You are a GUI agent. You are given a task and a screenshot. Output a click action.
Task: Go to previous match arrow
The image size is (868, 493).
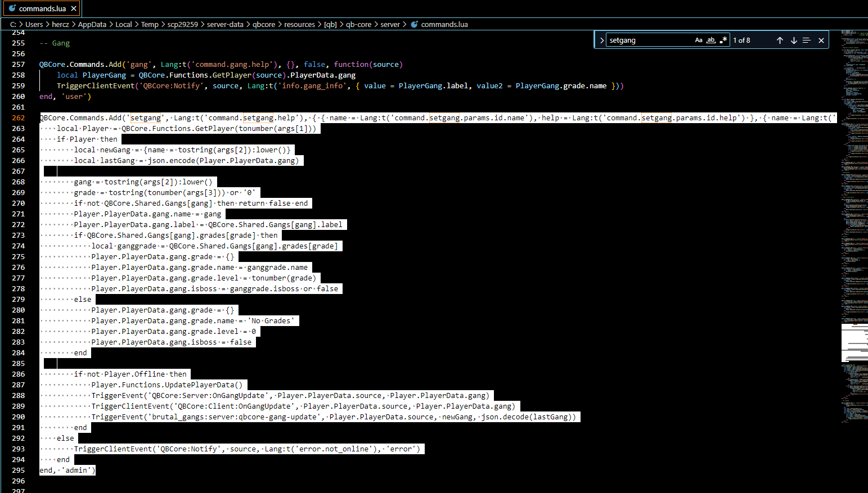(x=780, y=40)
